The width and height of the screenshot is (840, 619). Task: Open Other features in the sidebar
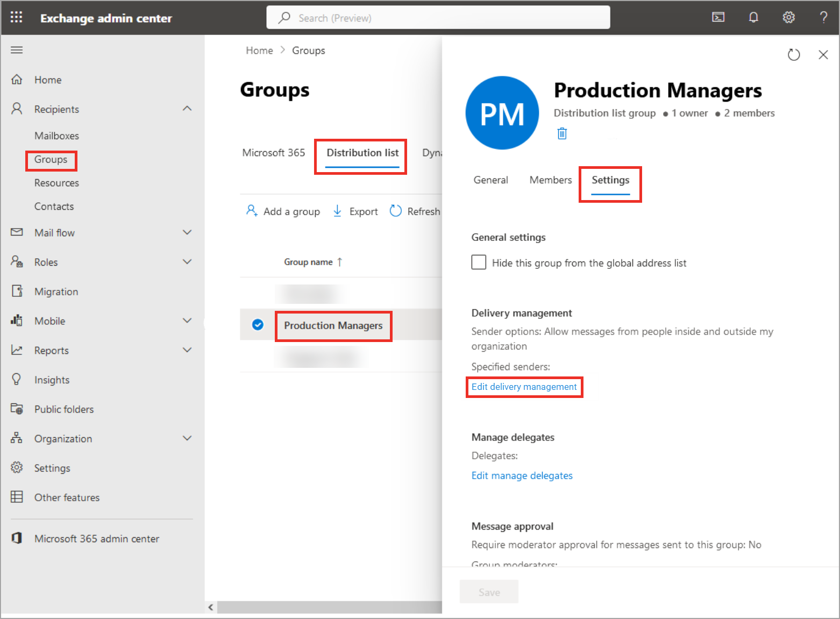click(67, 497)
